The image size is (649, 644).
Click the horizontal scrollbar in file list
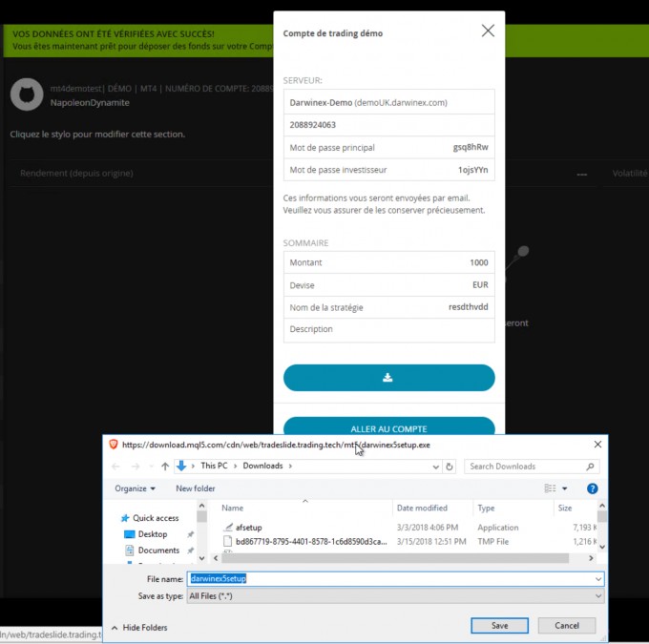click(395, 558)
